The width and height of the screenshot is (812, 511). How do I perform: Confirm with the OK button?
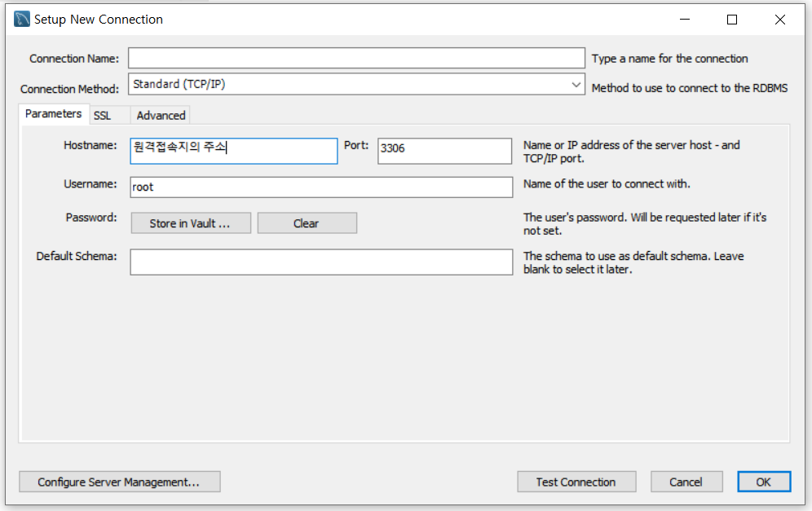click(x=764, y=482)
